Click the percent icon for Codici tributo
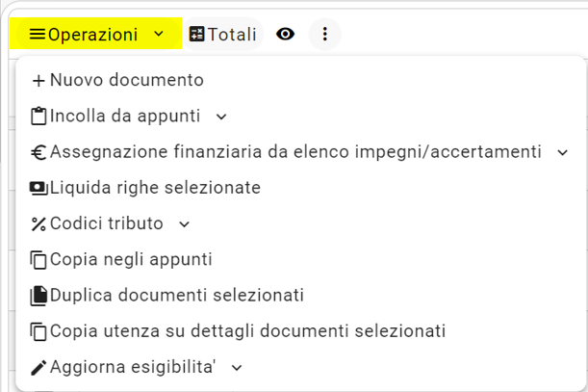The width and height of the screenshot is (588, 392). point(38,224)
